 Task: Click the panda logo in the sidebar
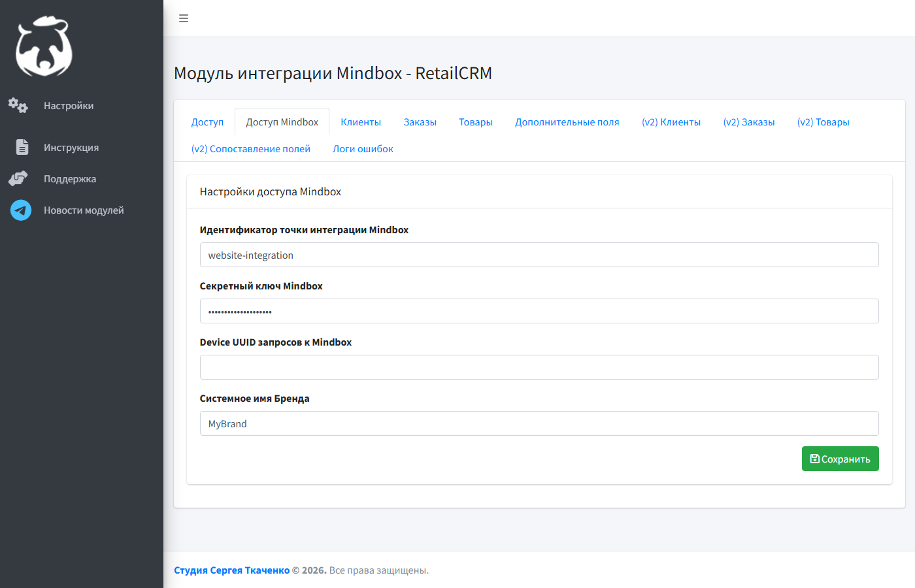pyautogui.click(x=44, y=46)
